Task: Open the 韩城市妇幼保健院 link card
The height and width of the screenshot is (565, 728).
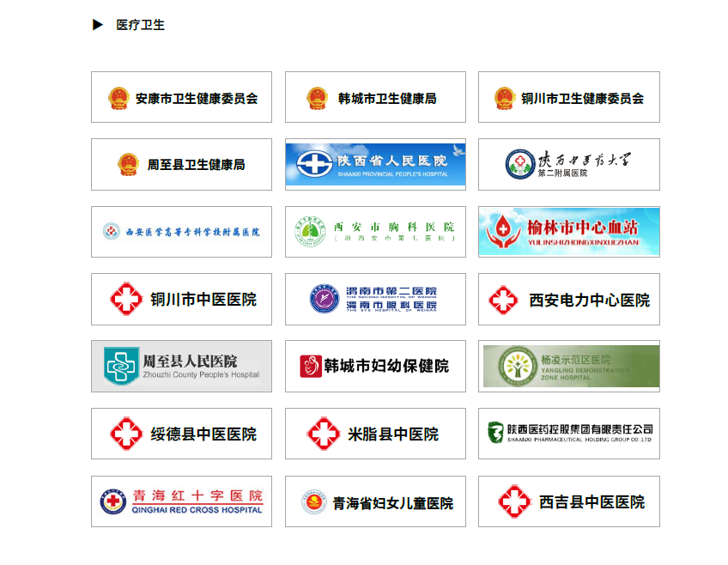Action: [x=375, y=367]
